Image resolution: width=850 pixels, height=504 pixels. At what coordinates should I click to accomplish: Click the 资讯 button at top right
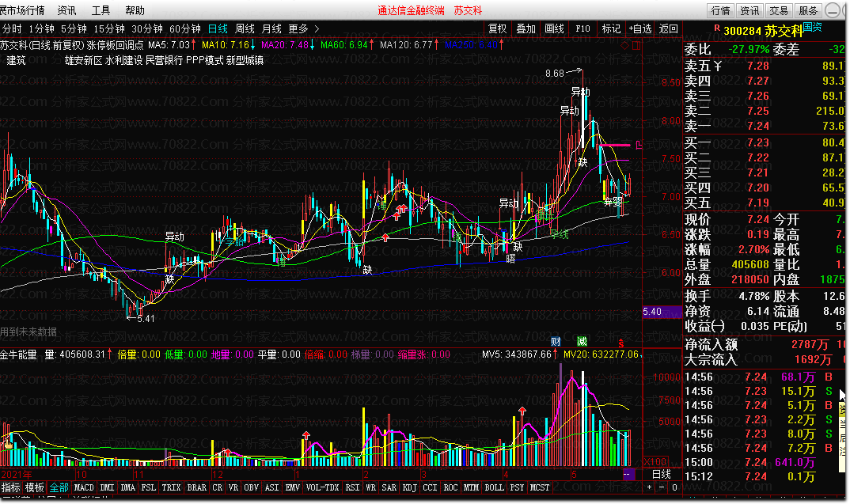[x=749, y=10]
